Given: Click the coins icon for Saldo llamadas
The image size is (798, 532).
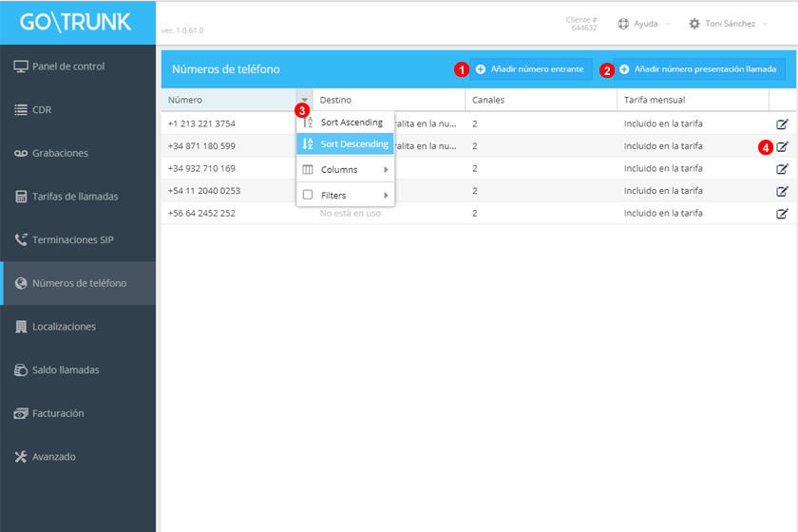Looking at the screenshot, I should coord(21,370).
